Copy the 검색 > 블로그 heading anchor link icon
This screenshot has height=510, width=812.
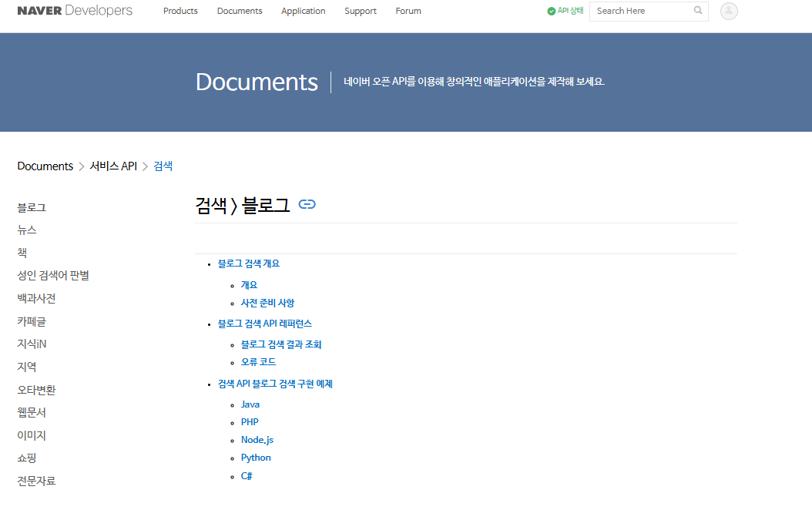(x=307, y=204)
